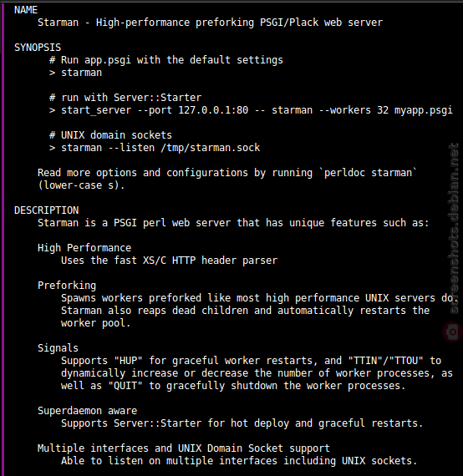Screen dimensions: 463x476
Task: Click the DESCRIPTION section heading
Action: [47, 210]
